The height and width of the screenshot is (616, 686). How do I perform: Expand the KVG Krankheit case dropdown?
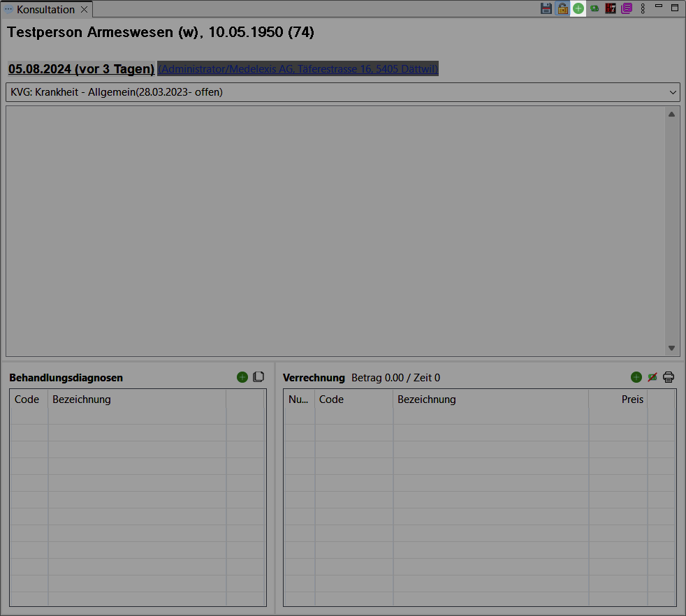(673, 92)
